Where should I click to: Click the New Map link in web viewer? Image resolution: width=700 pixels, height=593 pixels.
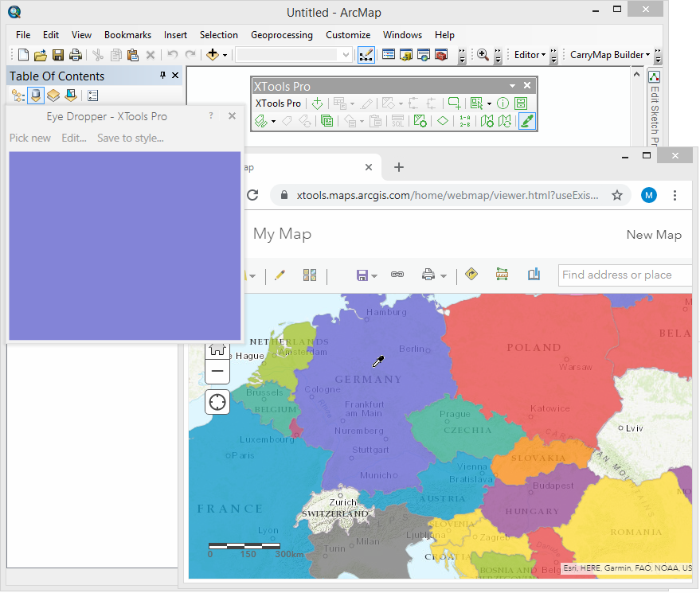pos(654,235)
